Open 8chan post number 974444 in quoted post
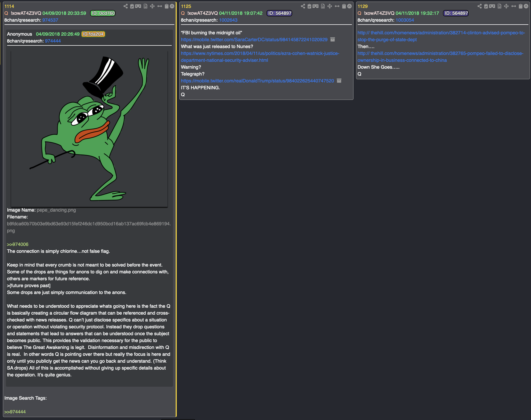Screen dimensions: 531x420 [x=53, y=41]
